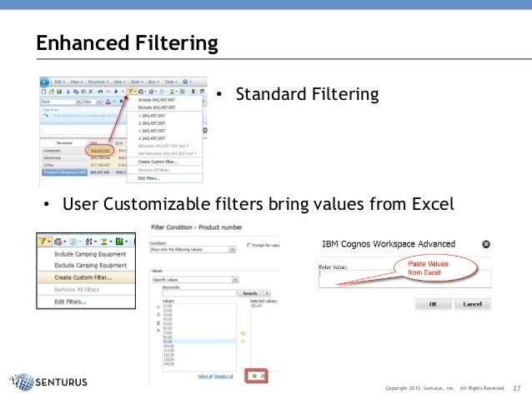Expand the arrow beside the blue Run icon
The width and height of the screenshot is (532, 399).
click(x=123, y=92)
